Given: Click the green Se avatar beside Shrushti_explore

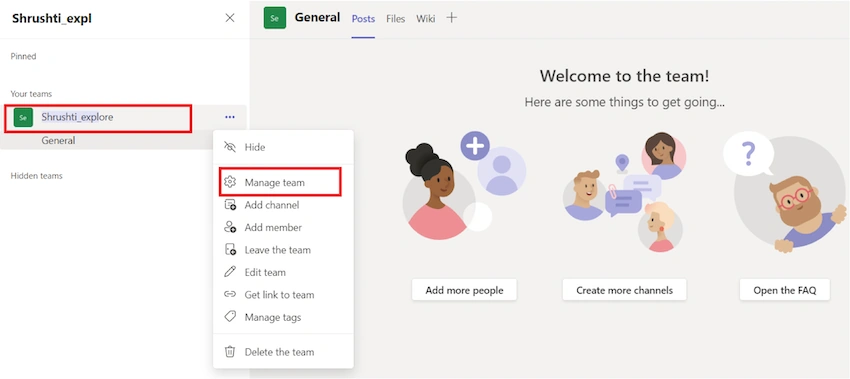Looking at the screenshot, I should point(23,117).
